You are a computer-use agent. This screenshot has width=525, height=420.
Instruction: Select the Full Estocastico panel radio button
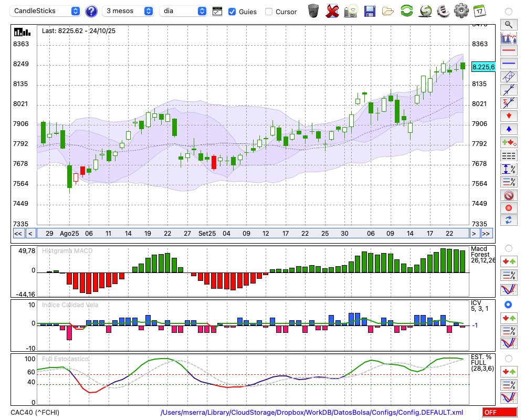[509, 359]
